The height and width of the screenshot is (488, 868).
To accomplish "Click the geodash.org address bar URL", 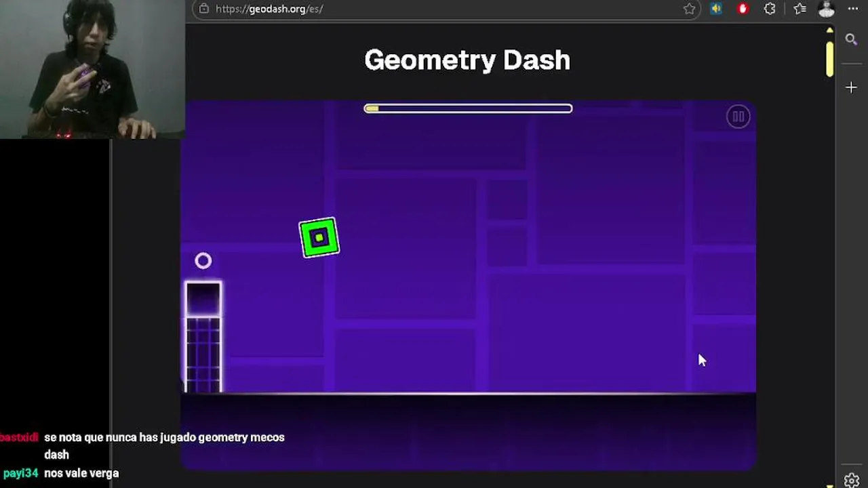I will pyautogui.click(x=269, y=9).
